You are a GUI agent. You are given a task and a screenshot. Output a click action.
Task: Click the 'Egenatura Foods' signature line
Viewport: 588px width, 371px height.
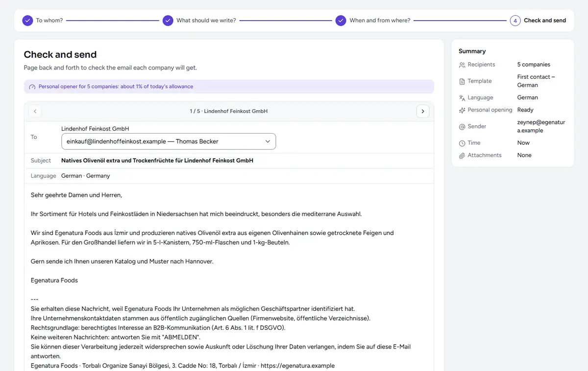tap(54, 280)
